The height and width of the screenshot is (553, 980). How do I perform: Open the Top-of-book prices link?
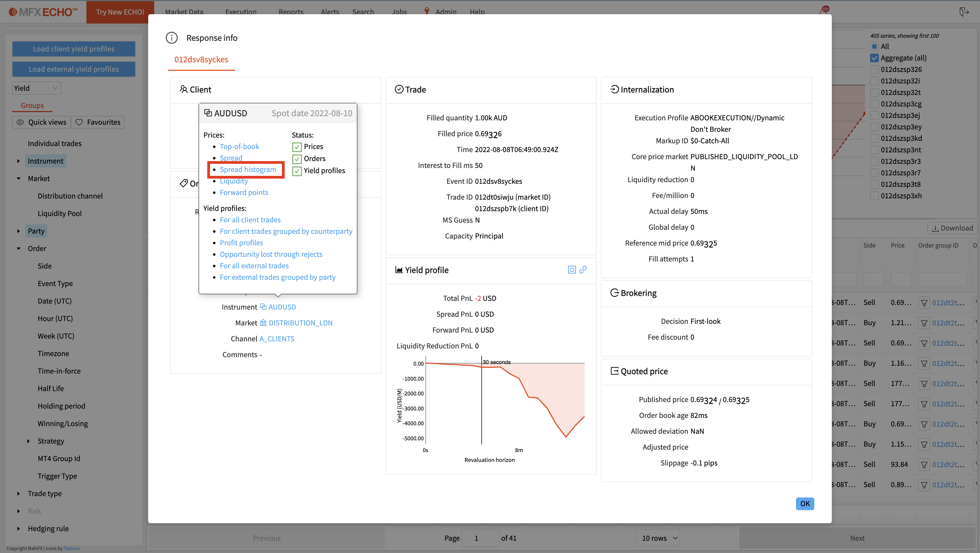coord(239,147)
